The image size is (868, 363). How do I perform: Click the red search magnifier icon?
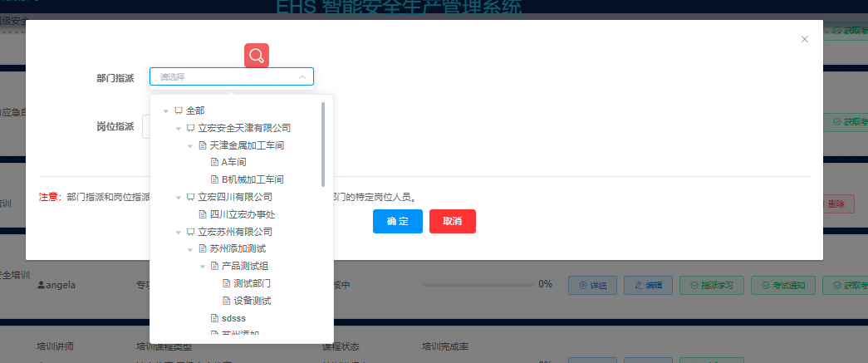257,56
